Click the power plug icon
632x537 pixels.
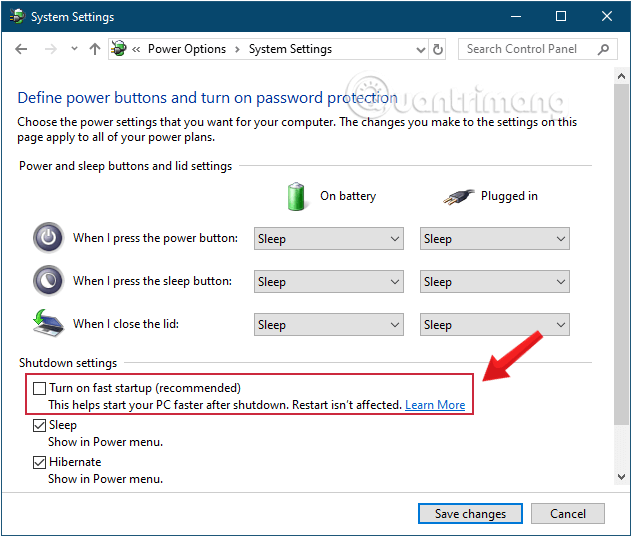(x=459, y=197)
